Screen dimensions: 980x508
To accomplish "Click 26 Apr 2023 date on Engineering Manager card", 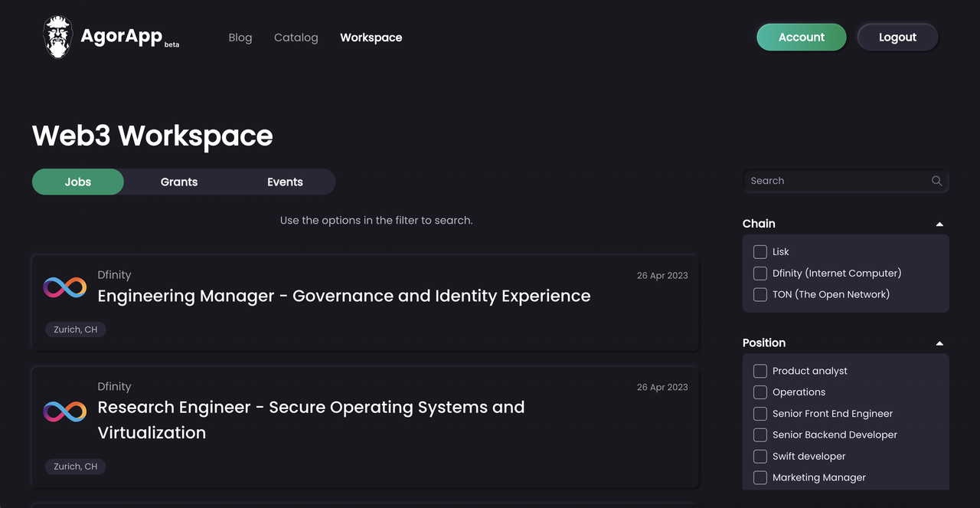I will pos(662,276).
